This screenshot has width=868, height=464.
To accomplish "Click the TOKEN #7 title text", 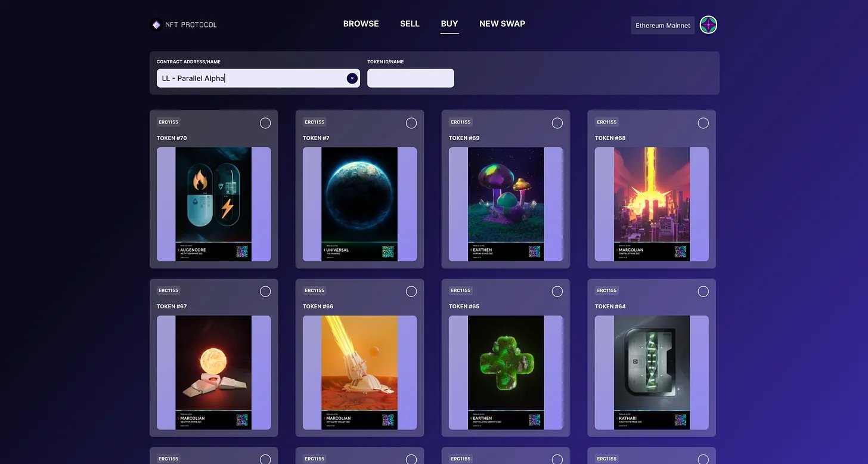I will [x=316, y=138].
